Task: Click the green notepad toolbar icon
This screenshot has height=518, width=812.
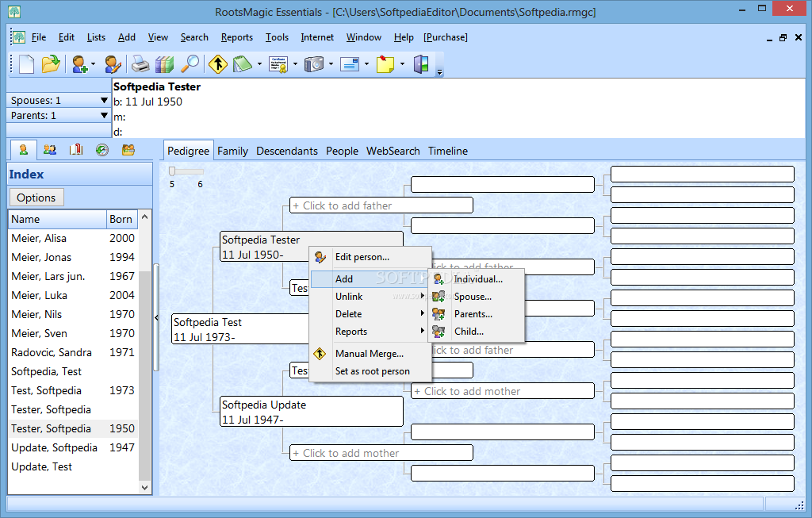Action: click(243, 64)
